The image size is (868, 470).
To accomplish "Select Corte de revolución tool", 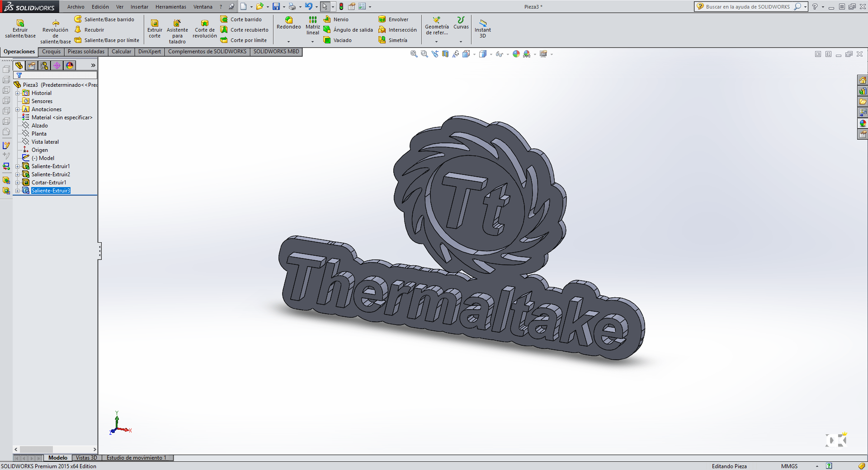I will [205, 28].
